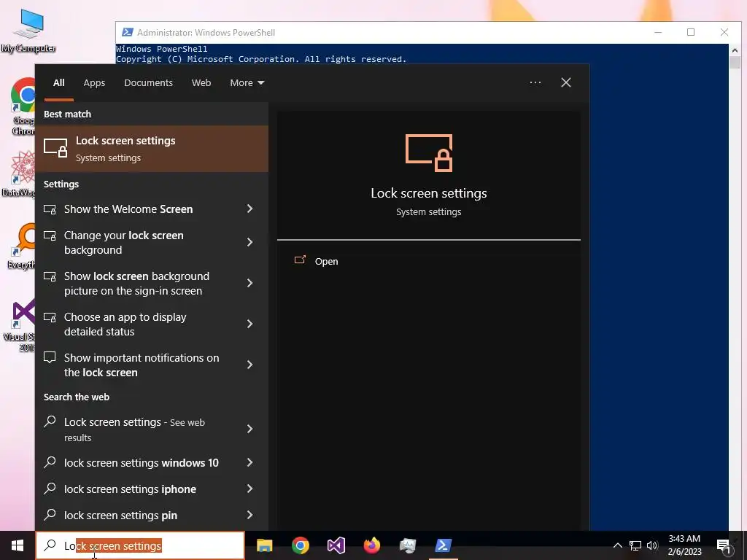
Task: Open the notification center icon
Action: coord(723,546)
